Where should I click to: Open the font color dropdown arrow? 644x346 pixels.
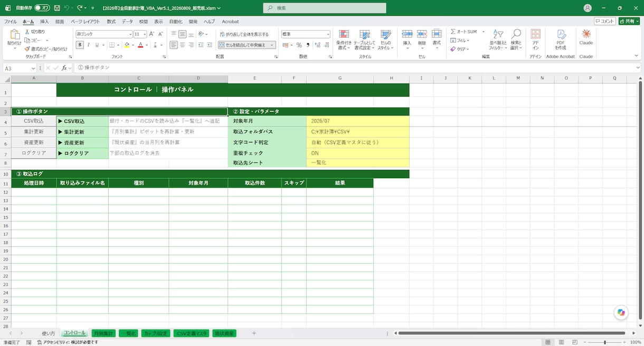click(x=146, y=45)
